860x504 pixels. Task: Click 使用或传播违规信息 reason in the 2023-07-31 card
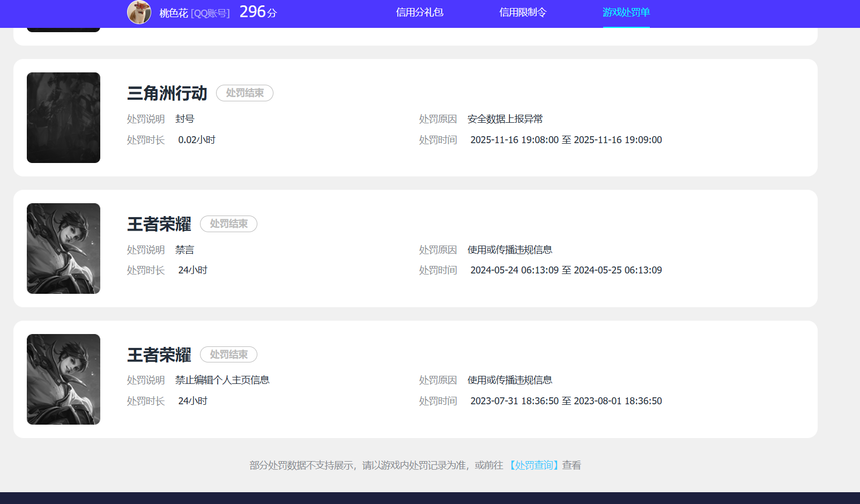[x=510, y=380]
